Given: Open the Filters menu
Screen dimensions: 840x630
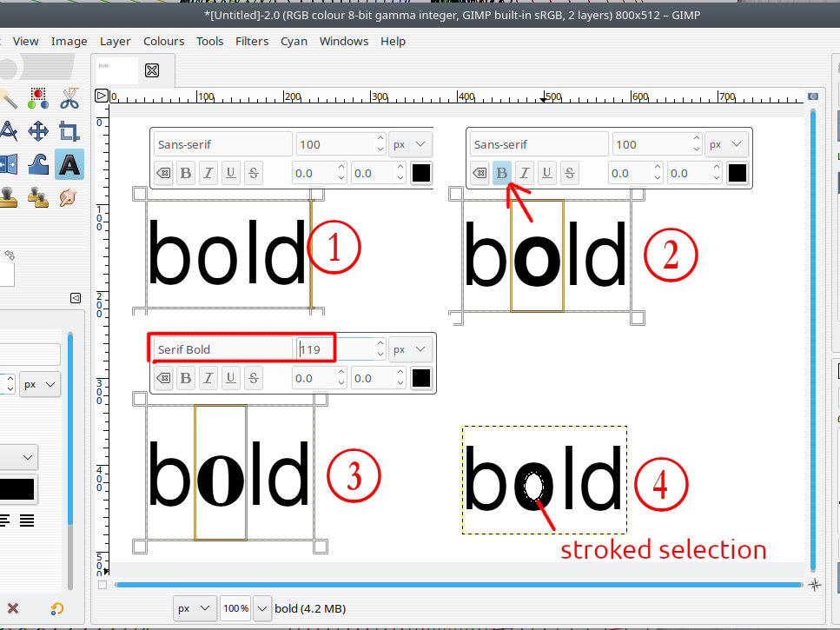Looking at the screenshot, I should pos(252,41).
